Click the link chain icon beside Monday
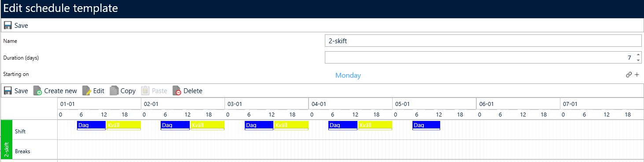This screenshot has width=644, height=162. (629, 75)
